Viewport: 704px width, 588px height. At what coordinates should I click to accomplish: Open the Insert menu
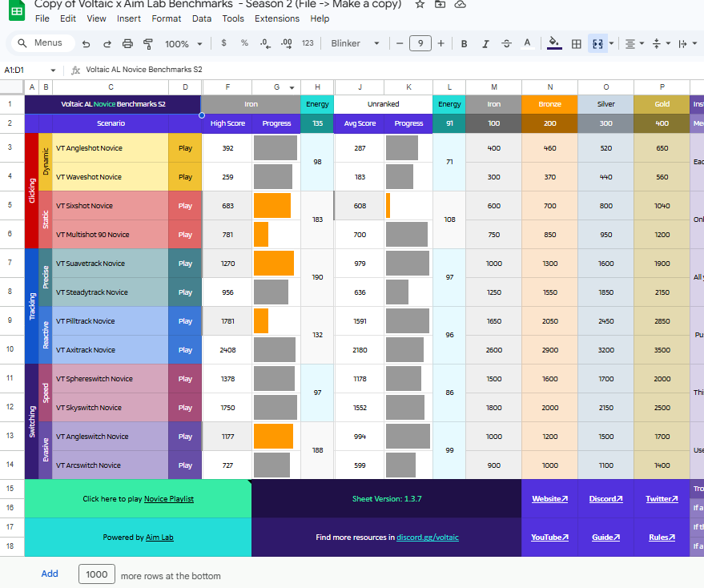coord(129,18)
